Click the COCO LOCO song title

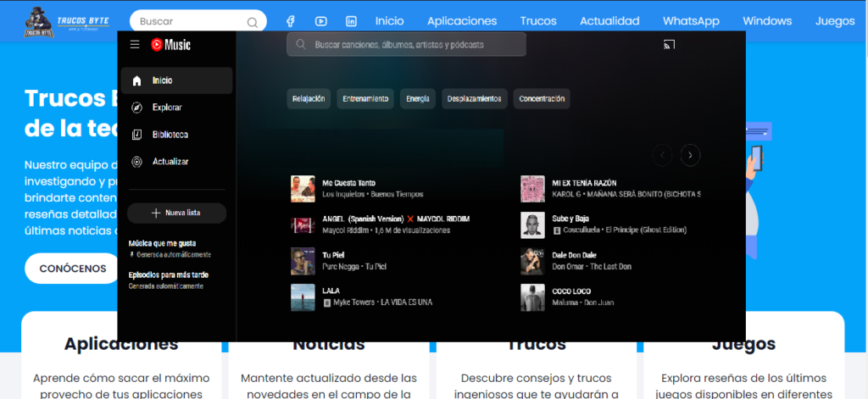(x=571, y=291)
